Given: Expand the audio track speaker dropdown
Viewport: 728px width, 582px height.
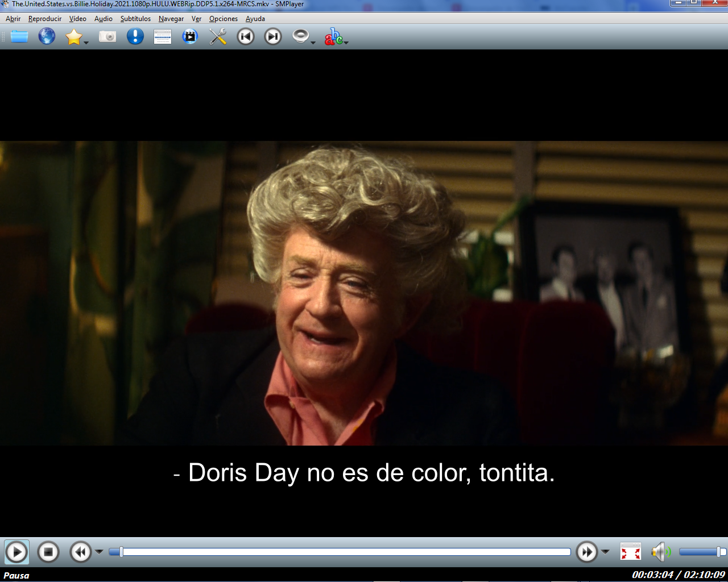Looking at the screenshot, I should 313,43.
